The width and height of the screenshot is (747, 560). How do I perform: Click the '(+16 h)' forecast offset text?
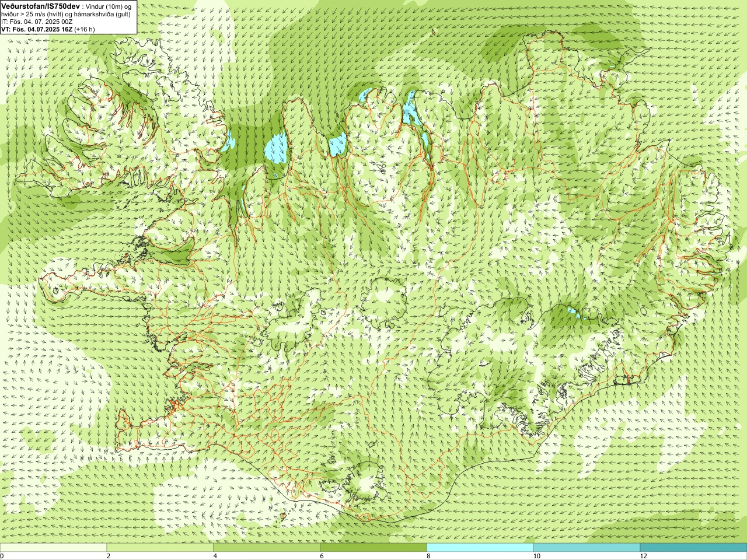coord(85,29)
